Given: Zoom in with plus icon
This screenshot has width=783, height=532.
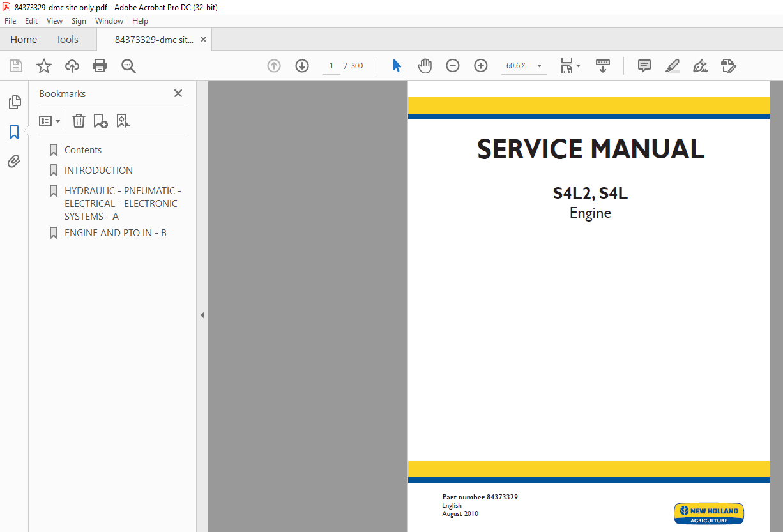Looking at the screenshot, I should (x=481, y=66).
